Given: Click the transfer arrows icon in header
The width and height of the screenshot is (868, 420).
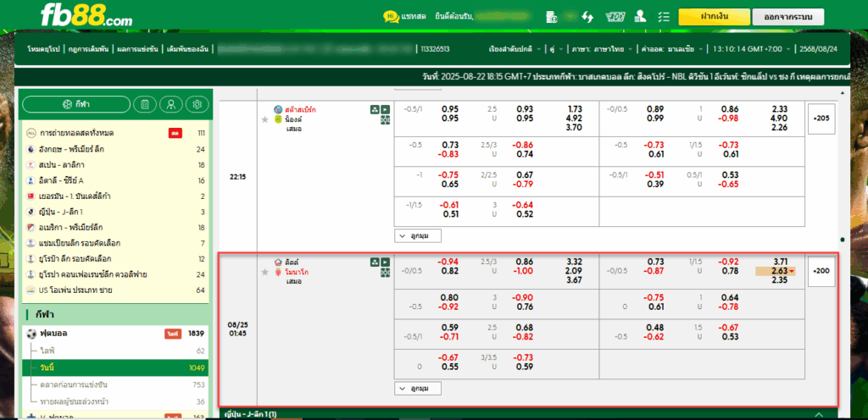Looking at the screenshot, I should click(587, 17).
